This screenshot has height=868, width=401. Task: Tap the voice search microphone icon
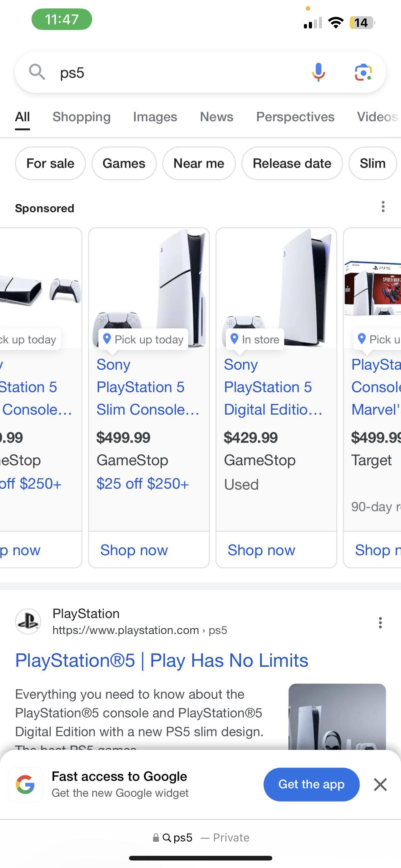[318, 72]
